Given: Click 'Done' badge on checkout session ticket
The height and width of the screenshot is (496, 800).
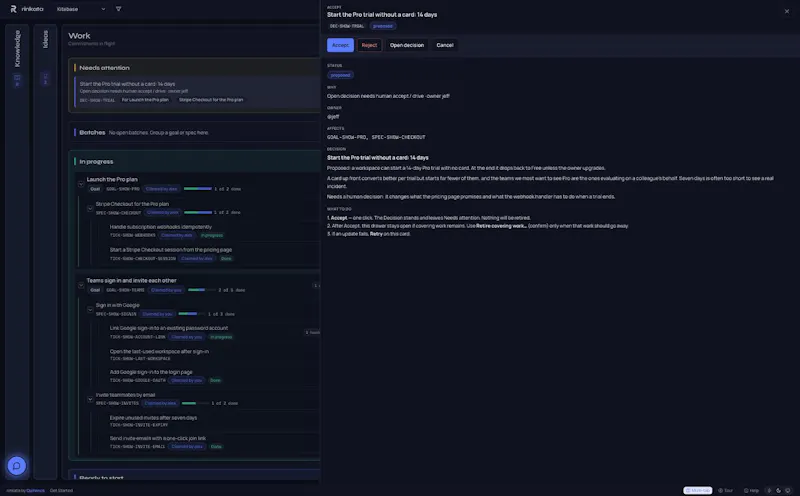Looking at the screenshot, I should pos(226,259).
